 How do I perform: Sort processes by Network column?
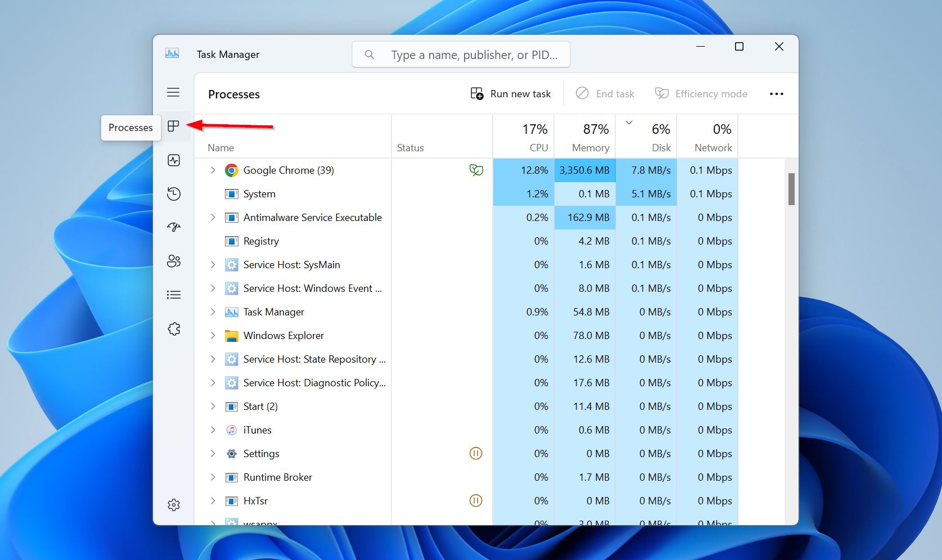pos(707,137)
